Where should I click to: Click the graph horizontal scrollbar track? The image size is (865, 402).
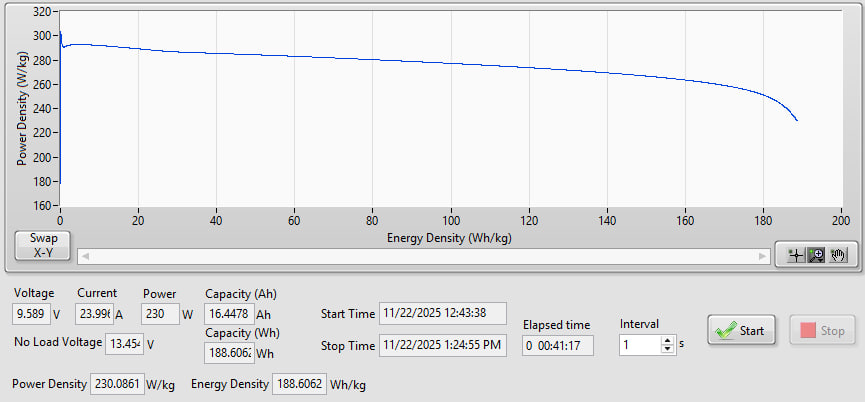[420, 256]
